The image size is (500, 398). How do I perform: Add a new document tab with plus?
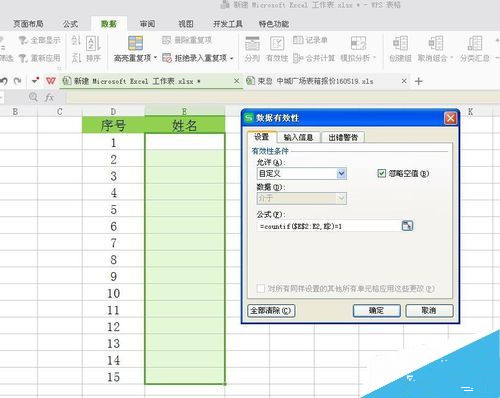click(x=419, y=81)
